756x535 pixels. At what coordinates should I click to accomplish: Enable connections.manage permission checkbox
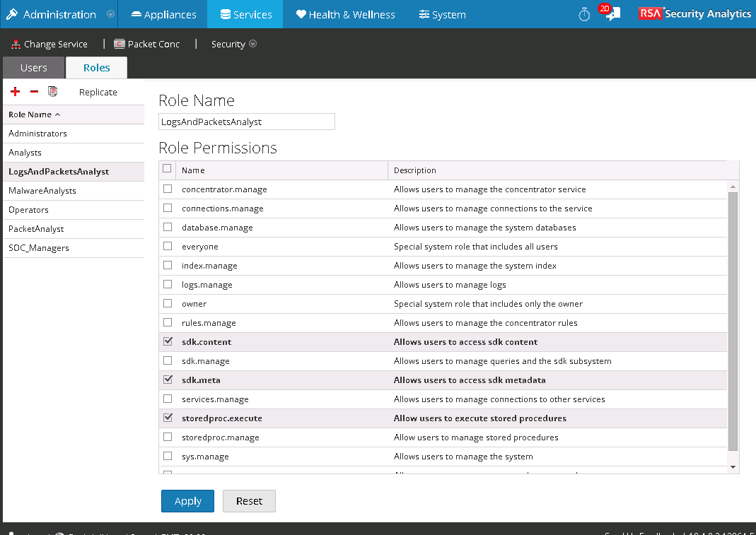[x=168, y=208]
